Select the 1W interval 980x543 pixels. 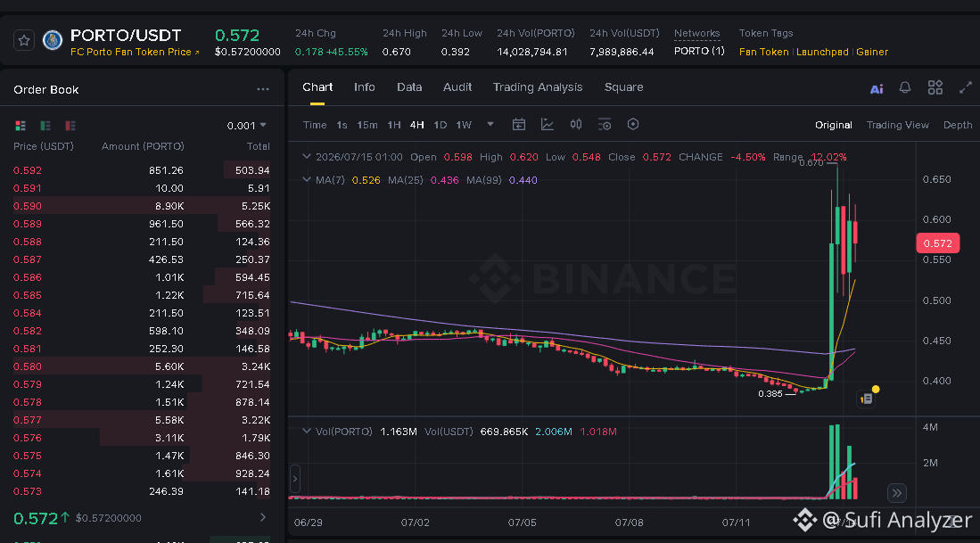tap(464, 125)
